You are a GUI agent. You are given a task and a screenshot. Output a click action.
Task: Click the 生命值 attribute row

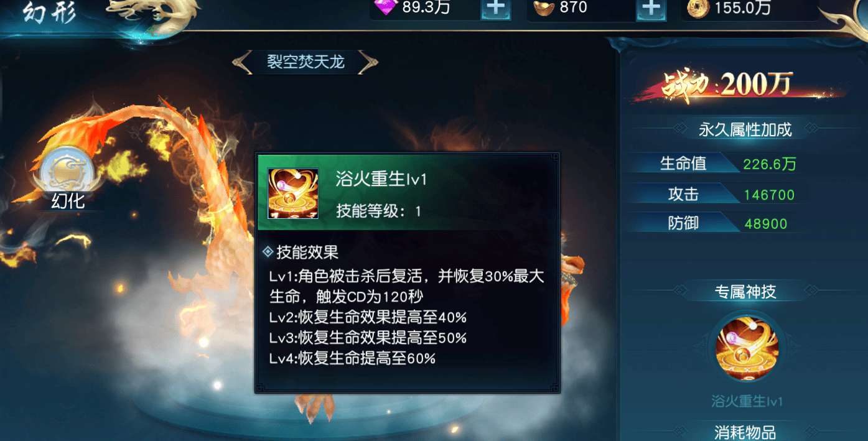click(x=721, y=164)
